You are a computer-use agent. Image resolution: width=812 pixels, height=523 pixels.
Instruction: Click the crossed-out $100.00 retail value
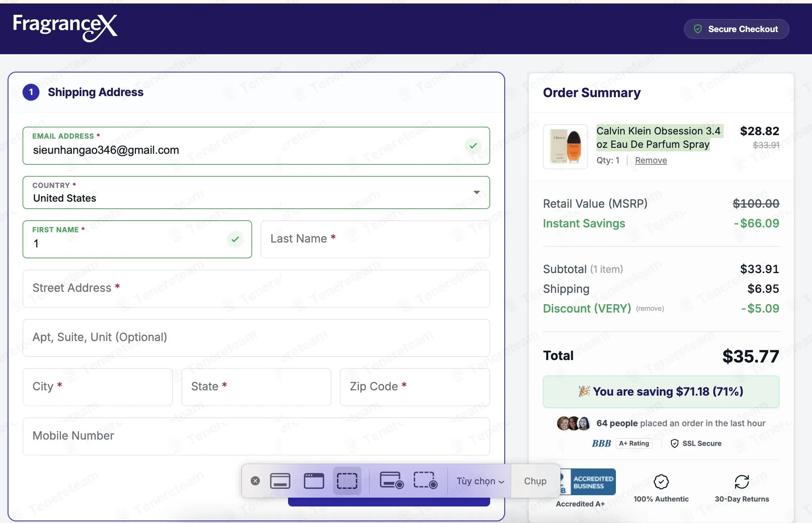click(x=756, y=203)
